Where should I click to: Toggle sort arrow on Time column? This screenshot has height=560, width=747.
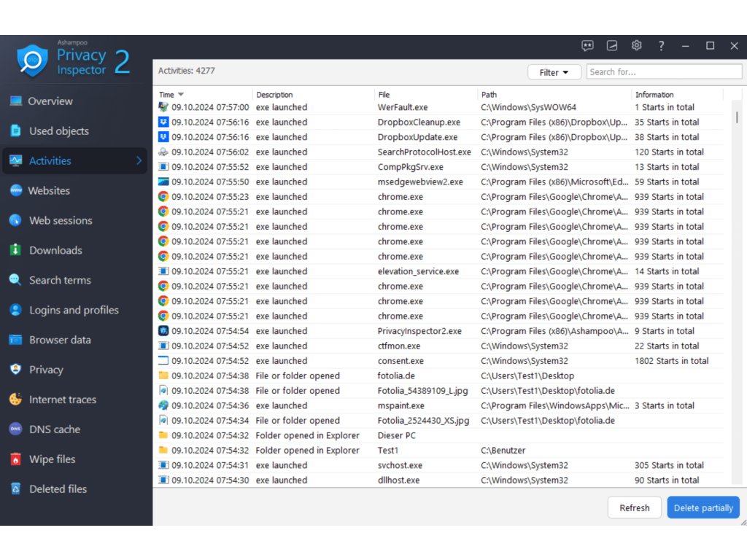pyautogui.click(x=181, y=94)
